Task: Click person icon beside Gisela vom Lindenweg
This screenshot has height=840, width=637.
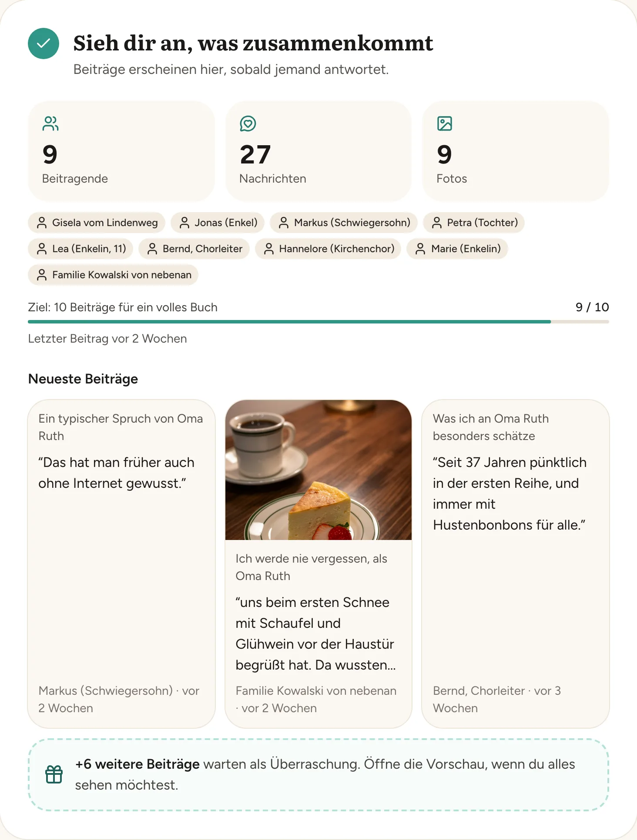Action: click(42, 223)
